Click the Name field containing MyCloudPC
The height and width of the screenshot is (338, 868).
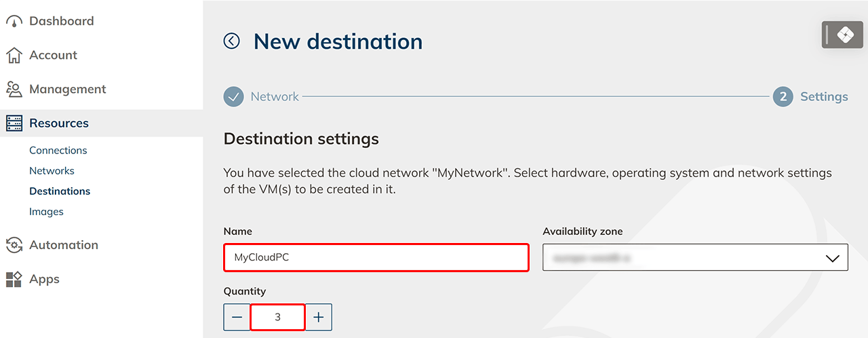376,258
